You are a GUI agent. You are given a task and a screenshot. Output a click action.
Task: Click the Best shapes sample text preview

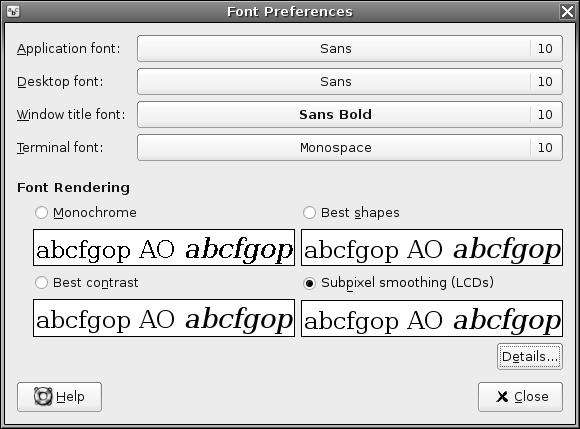pos(432,247)
